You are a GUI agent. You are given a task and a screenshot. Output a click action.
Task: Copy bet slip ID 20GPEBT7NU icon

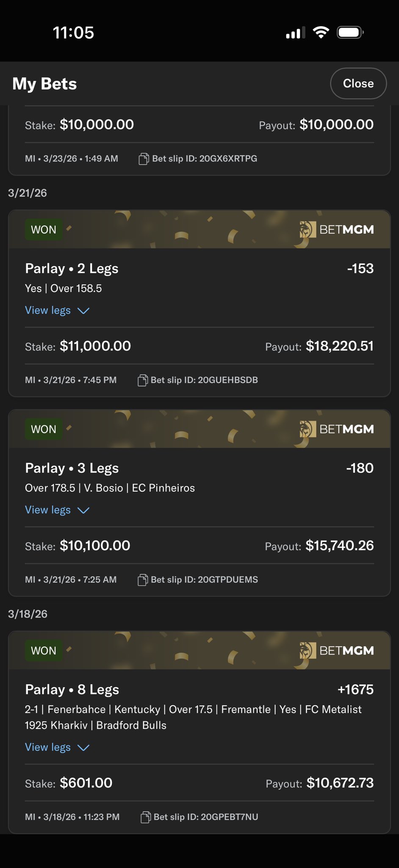145,817
